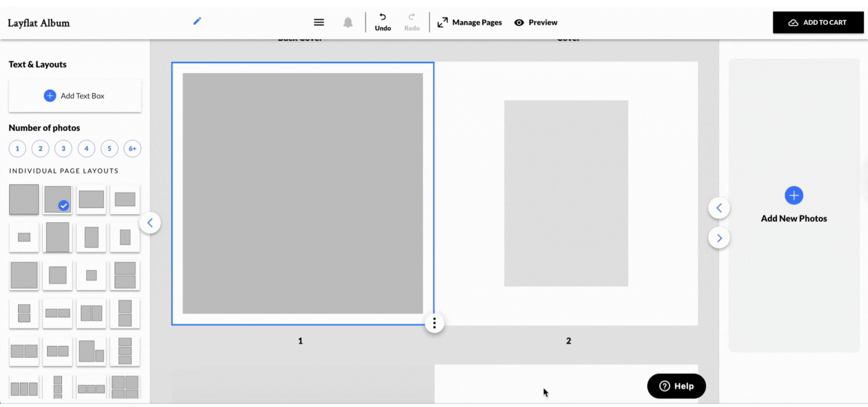This screenshot has height=407, width=868.
Task: Collapse the layouts sidebar with the chevron
Action: [x=151, y=222]
